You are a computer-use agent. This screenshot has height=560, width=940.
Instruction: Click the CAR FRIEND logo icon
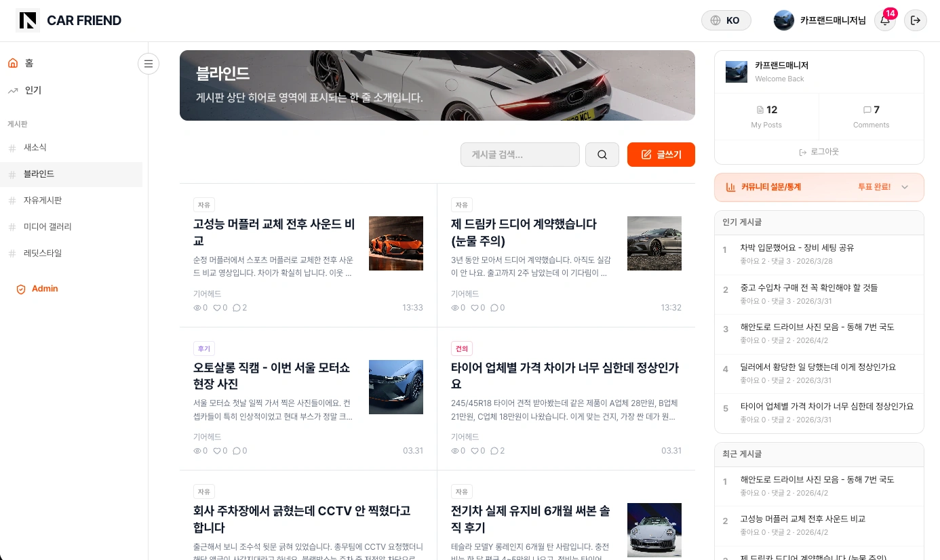click(x=28, y=20)
